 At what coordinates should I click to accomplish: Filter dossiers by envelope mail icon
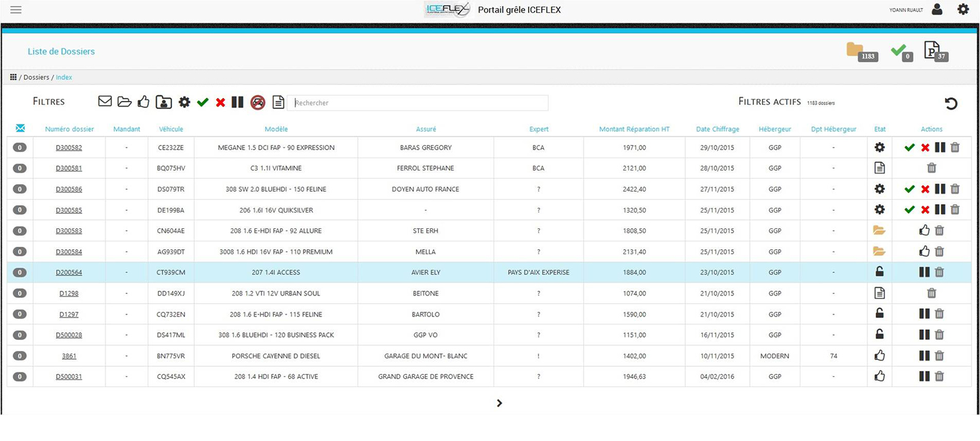point(105,101)
